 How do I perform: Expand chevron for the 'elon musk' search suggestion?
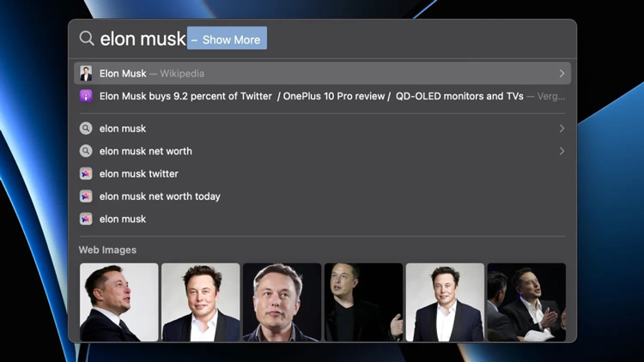coord(562,129)
